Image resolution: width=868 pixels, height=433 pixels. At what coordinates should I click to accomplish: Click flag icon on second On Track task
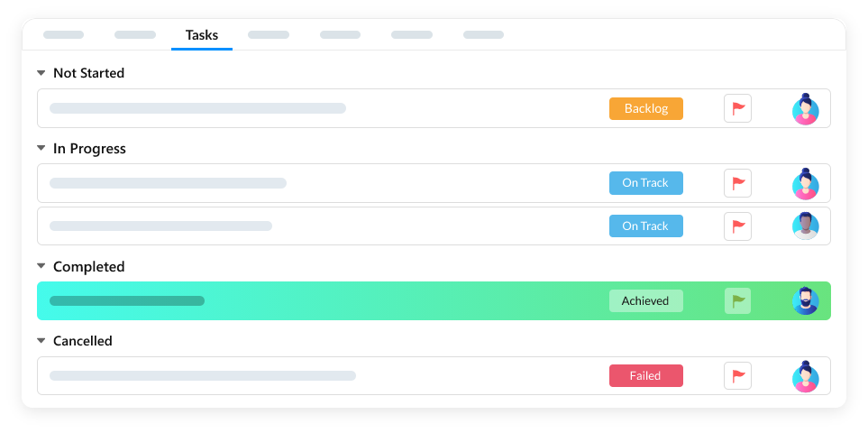[737, 226]
